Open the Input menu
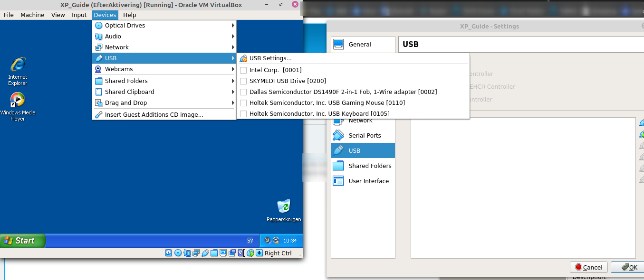Screen dimensions: 644x280 [x=79, y=15]
